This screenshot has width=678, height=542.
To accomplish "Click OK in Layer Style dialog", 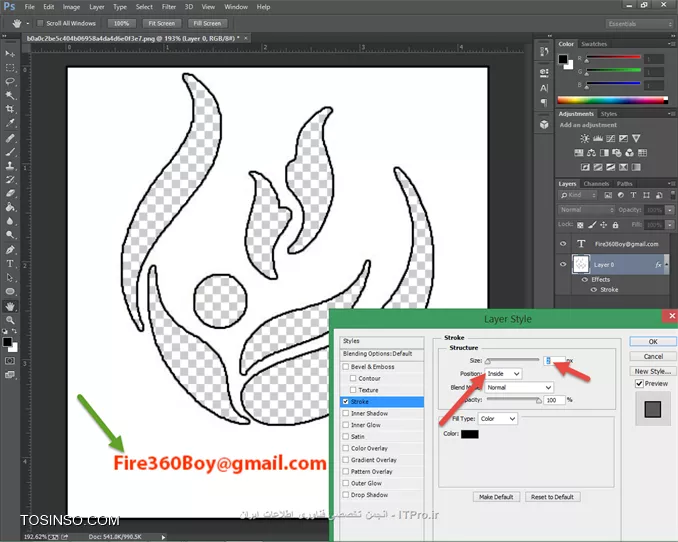I will (653, 341).
